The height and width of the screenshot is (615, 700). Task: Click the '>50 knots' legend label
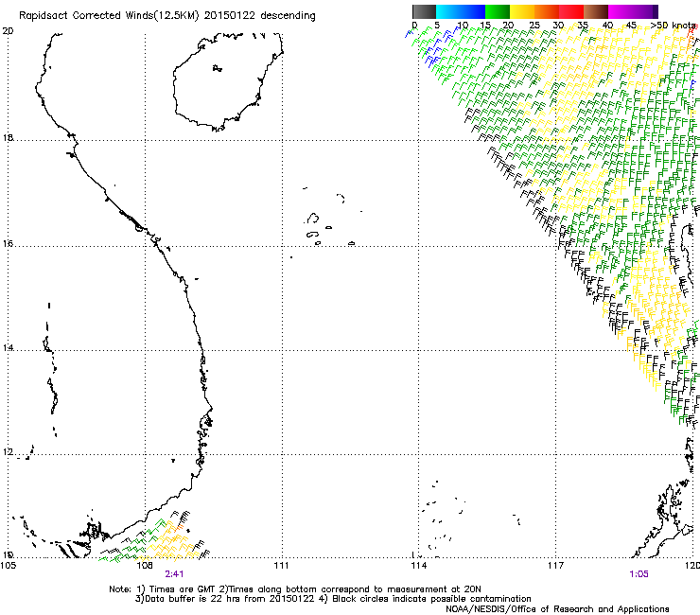674,25
